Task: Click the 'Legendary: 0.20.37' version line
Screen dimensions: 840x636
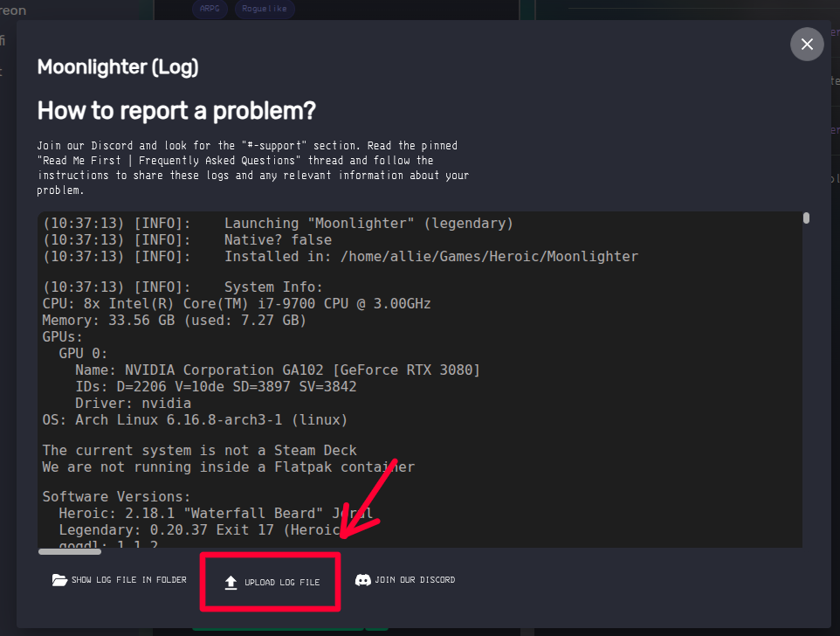Action: point(199,530)
